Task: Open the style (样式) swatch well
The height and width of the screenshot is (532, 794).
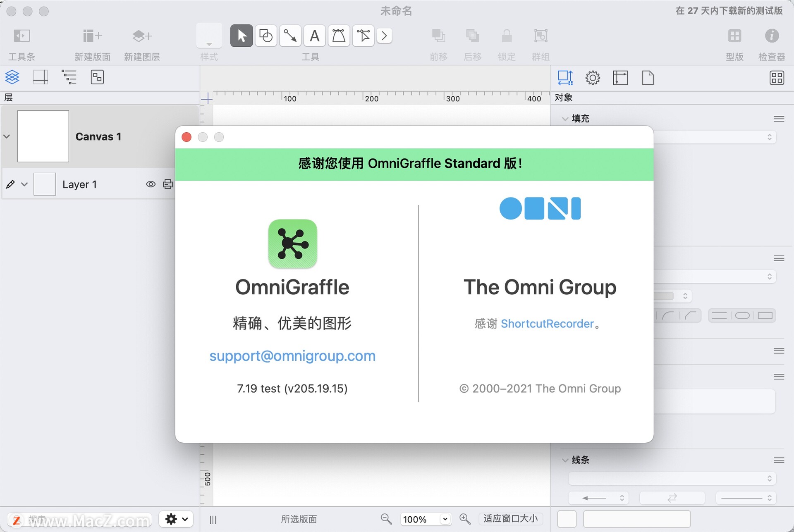Action: pyautogui.click(x=209, y=36)
